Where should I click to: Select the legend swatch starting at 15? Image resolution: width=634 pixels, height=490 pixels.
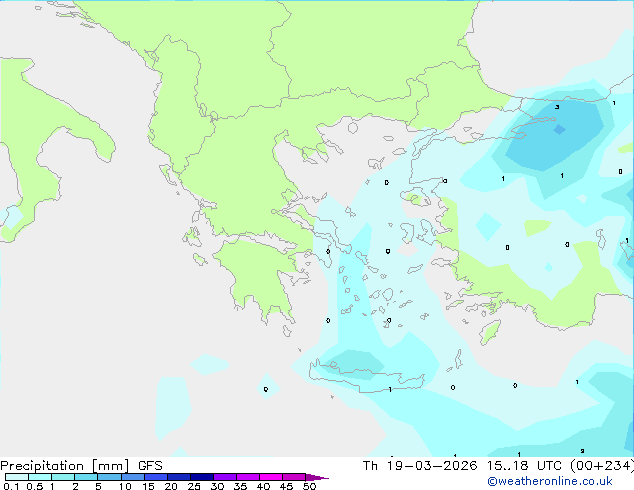pos(156,477)
